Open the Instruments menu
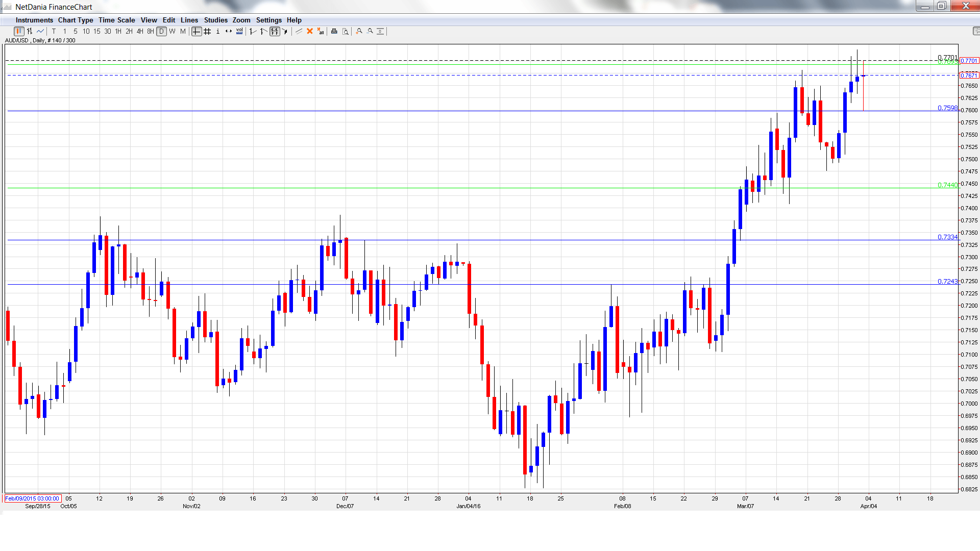The image size is (980, 551). click(34, 20)
